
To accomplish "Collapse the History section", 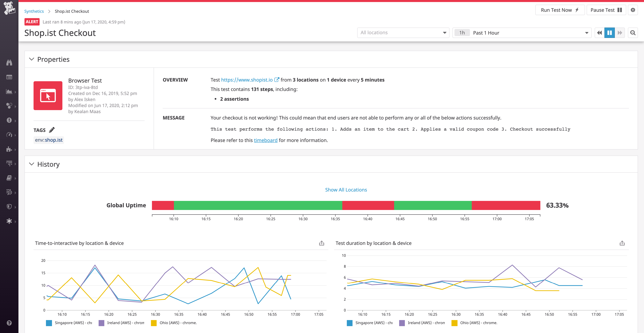I will pos(32,164).
